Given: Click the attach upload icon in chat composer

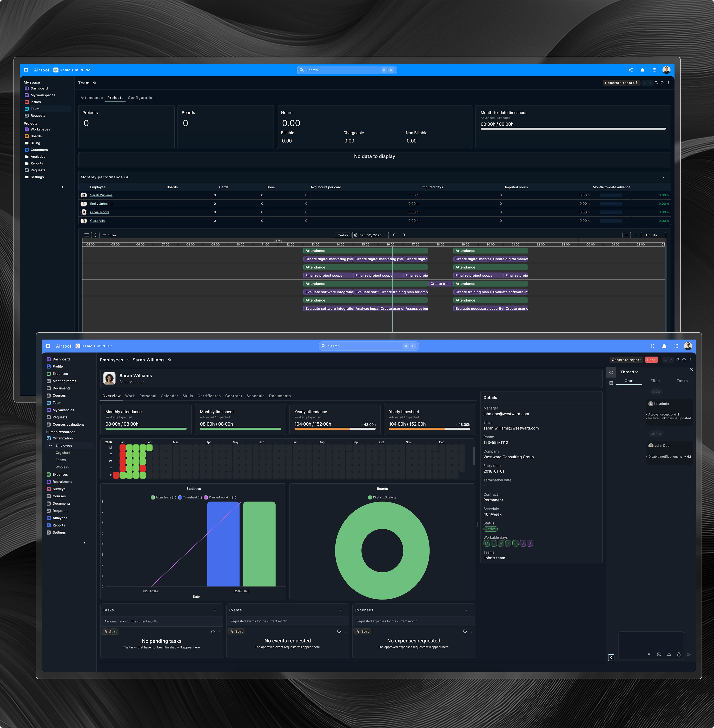Looking at the screenshot, I should pyautogui.click(x=669, y=654).
